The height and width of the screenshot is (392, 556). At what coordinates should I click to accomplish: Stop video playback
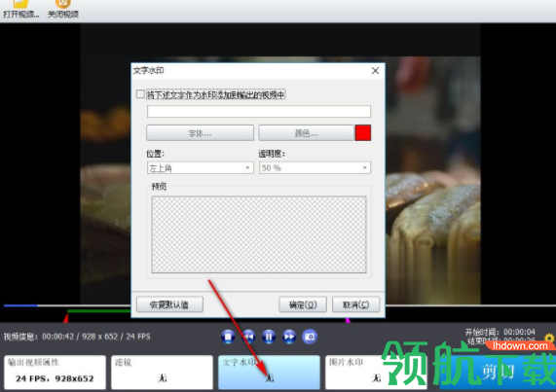228,337
